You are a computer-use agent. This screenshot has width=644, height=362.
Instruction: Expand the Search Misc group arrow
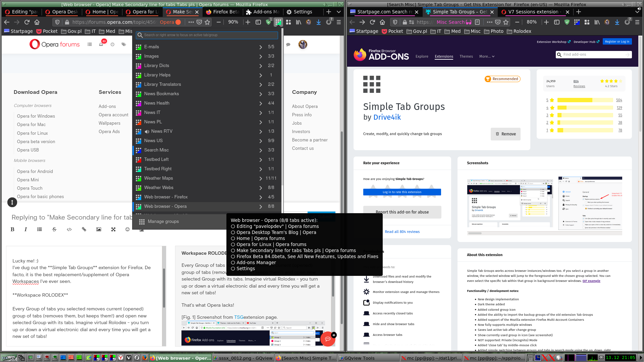point(261,150)
